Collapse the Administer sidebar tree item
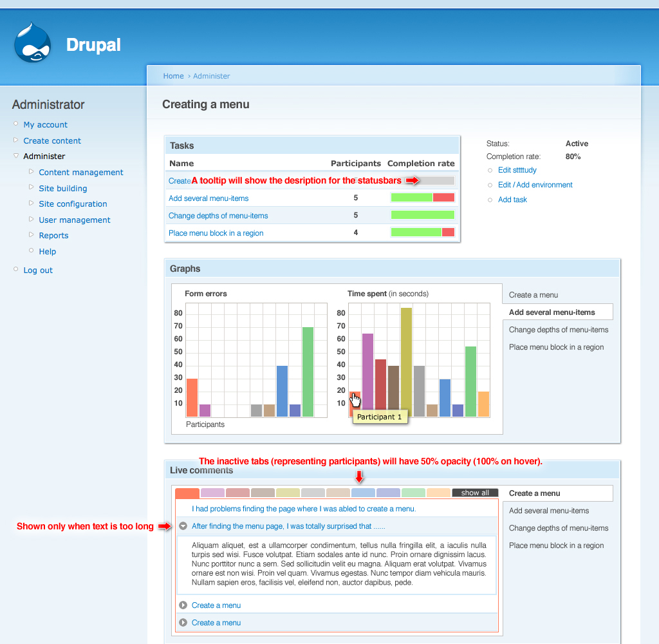 (16, 156)
